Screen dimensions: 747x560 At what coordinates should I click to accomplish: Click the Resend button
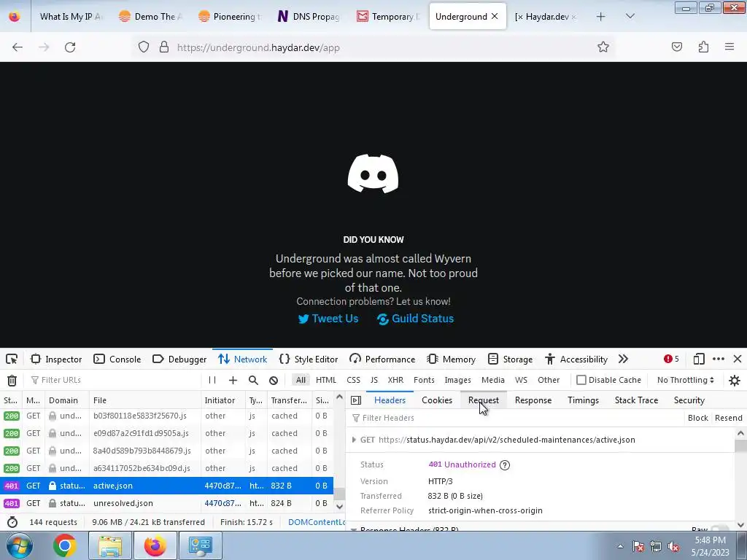click(x=729, y=418)
